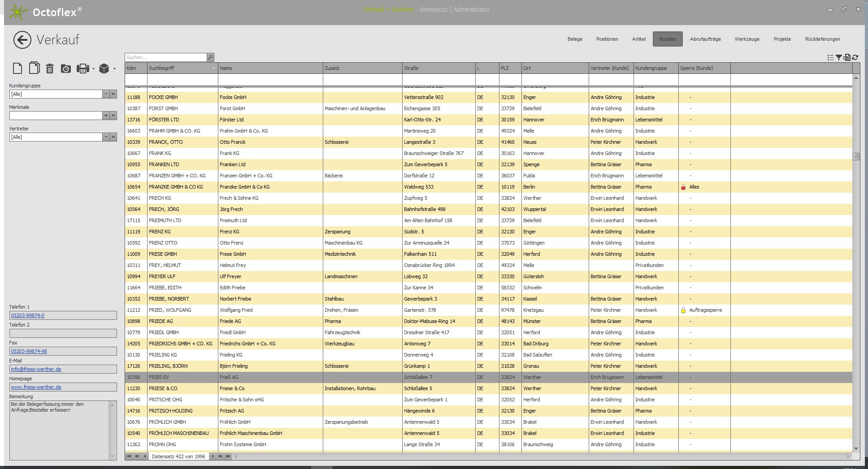Clear the Kundengruppe filter selection

(113, 94)
